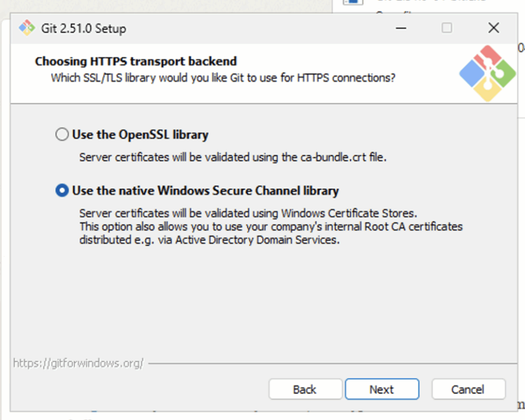Image resolution: width=525 pixels, height=420 pixels.
Task: Close the Git Setup window
Action: 493,28
